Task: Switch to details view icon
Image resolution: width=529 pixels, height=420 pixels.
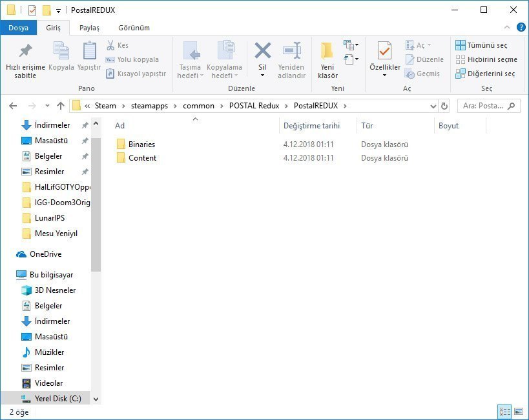Action: pos(504,412)
